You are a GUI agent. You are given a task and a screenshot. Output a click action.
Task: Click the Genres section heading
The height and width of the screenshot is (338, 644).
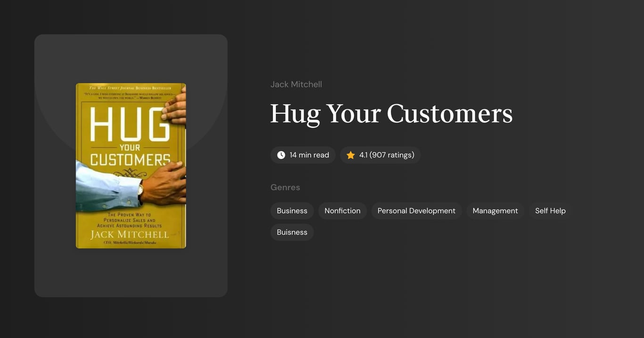285,187
